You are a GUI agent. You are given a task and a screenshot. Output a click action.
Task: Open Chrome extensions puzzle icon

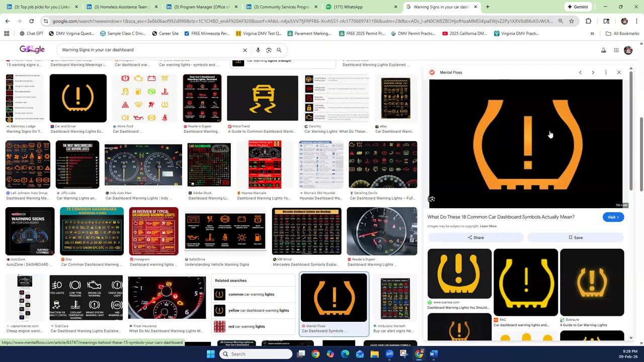(588, 21)
